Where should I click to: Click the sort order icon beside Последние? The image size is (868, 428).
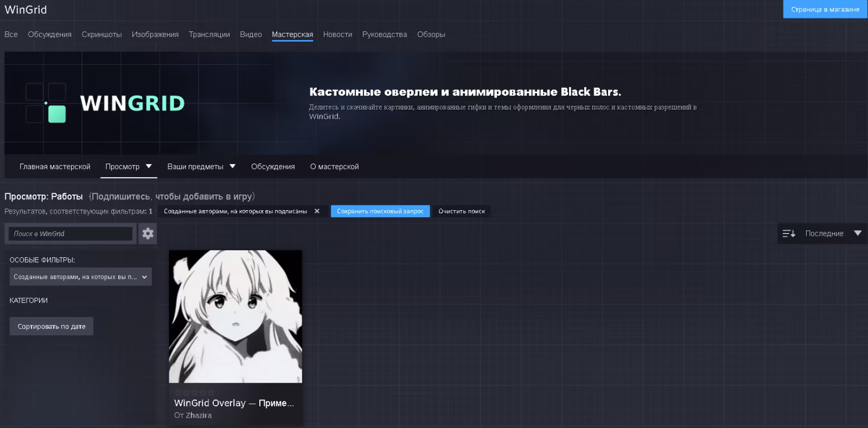[789, 233]
